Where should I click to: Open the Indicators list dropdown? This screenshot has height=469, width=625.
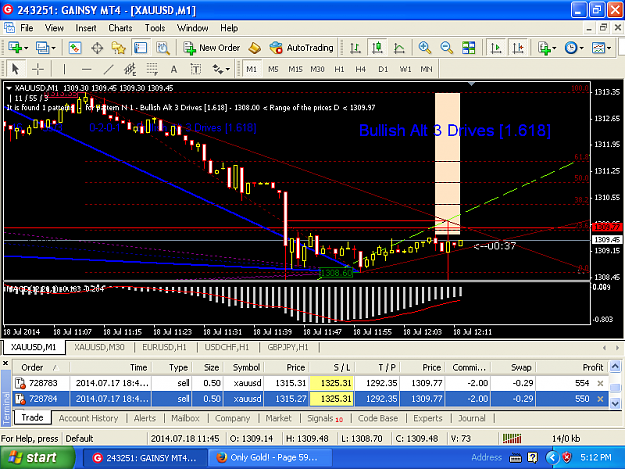[546, 48]
